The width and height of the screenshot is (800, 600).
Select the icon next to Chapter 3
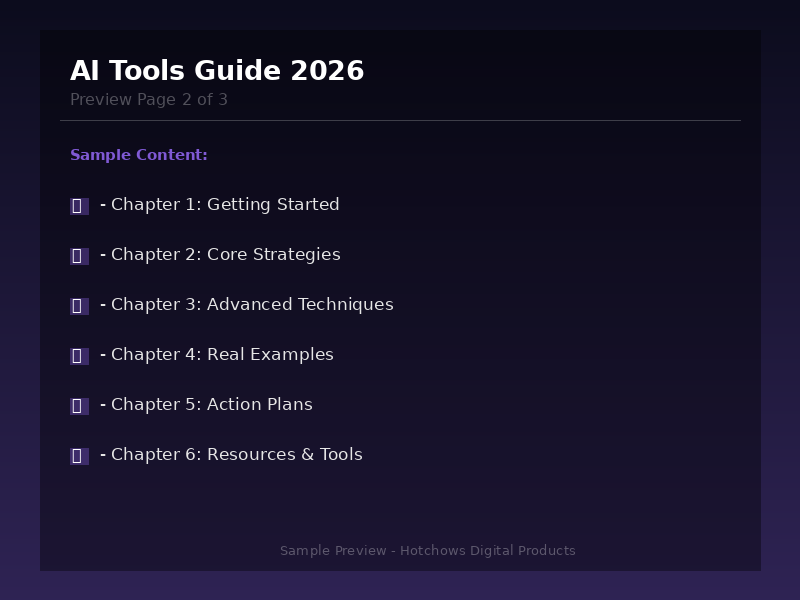[x=79, y=306]
